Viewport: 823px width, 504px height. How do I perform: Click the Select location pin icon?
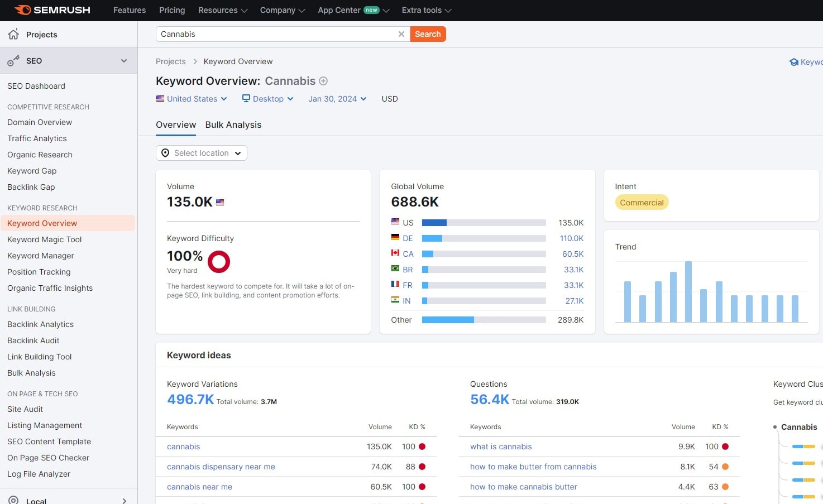[165, 153]
